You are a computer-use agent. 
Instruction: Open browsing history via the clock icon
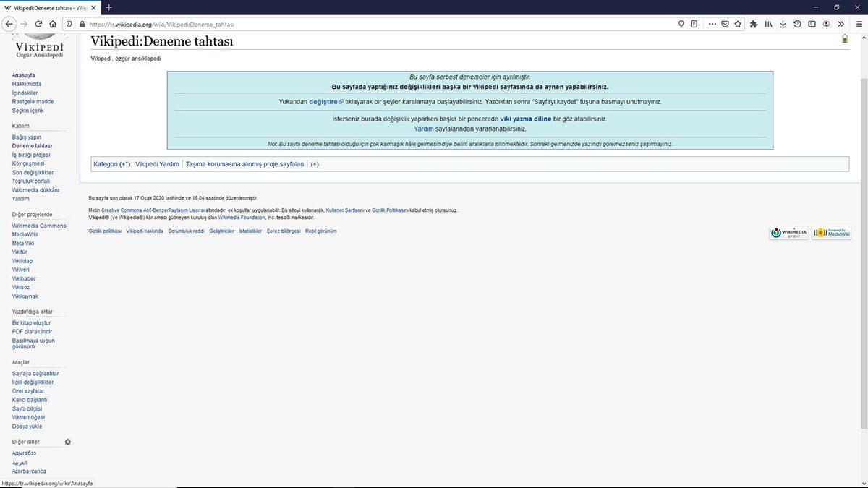(797, 24)
